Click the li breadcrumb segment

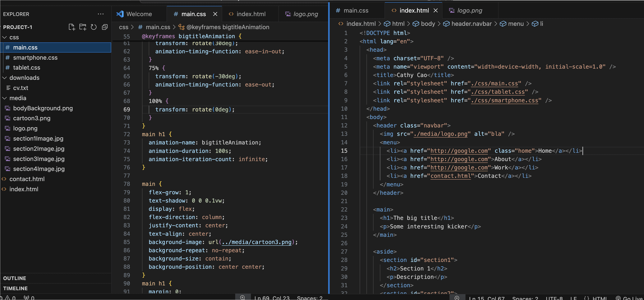537,24
